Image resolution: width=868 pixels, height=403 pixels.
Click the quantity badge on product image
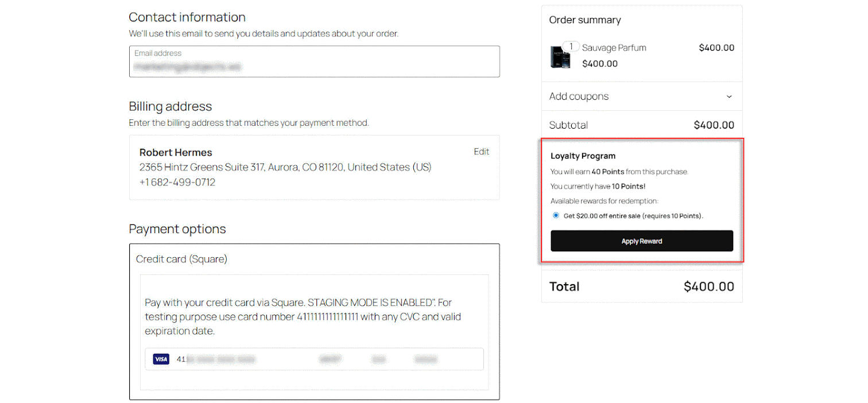coord(571,46)
